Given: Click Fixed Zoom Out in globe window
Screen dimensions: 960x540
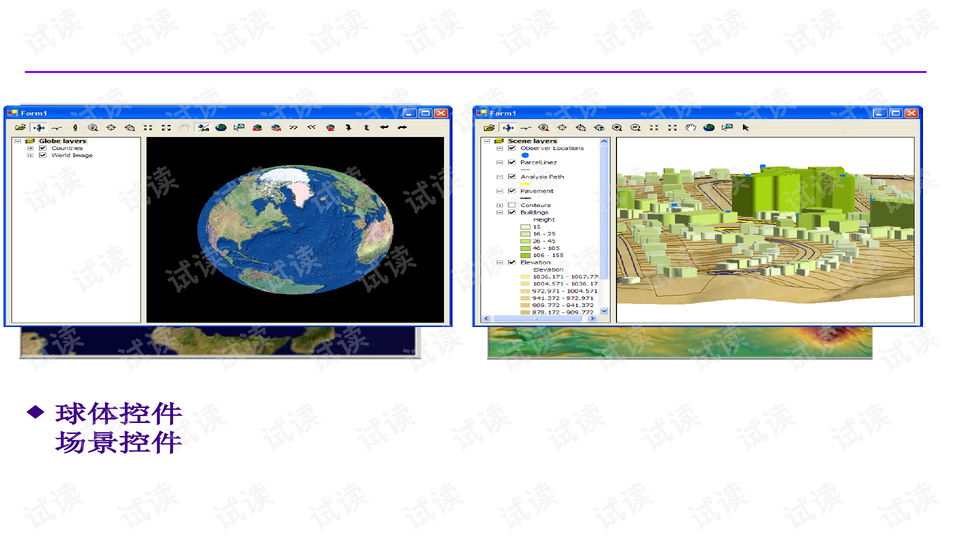Looking at the screenshot, I should coord(166,127).
